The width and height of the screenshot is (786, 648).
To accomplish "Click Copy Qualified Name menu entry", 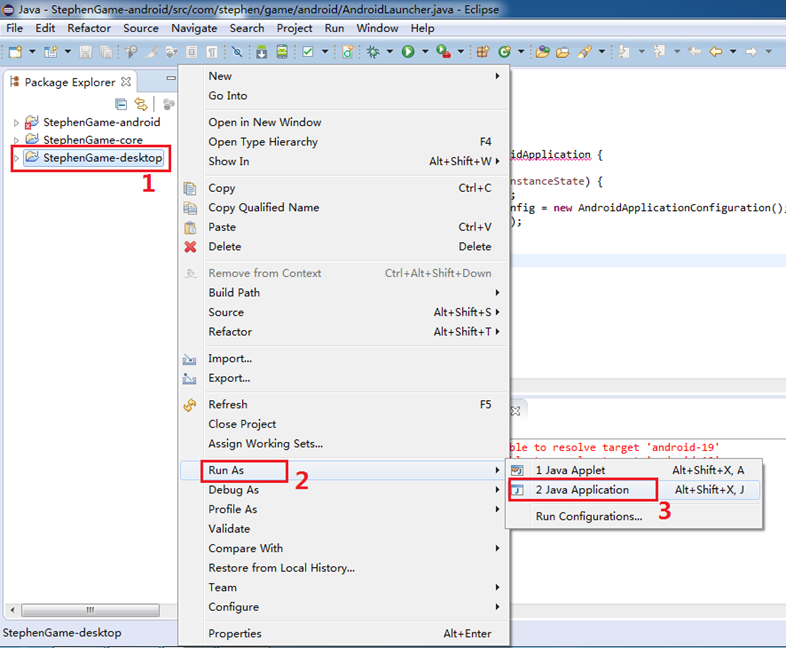I will 343,207.
